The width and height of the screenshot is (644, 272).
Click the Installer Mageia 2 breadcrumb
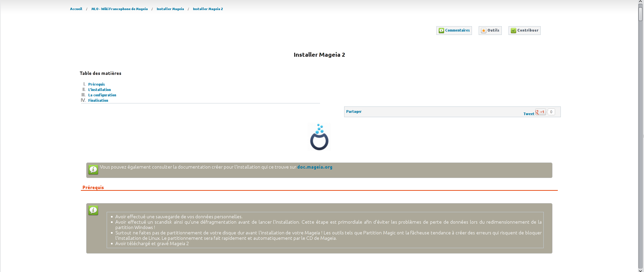coord(208,9)
